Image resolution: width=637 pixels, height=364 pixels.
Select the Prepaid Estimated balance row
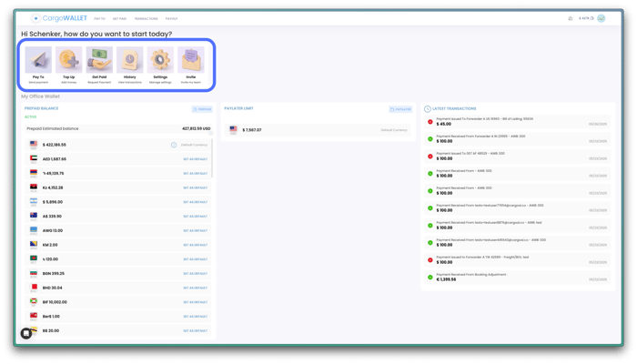coord(118,129)
